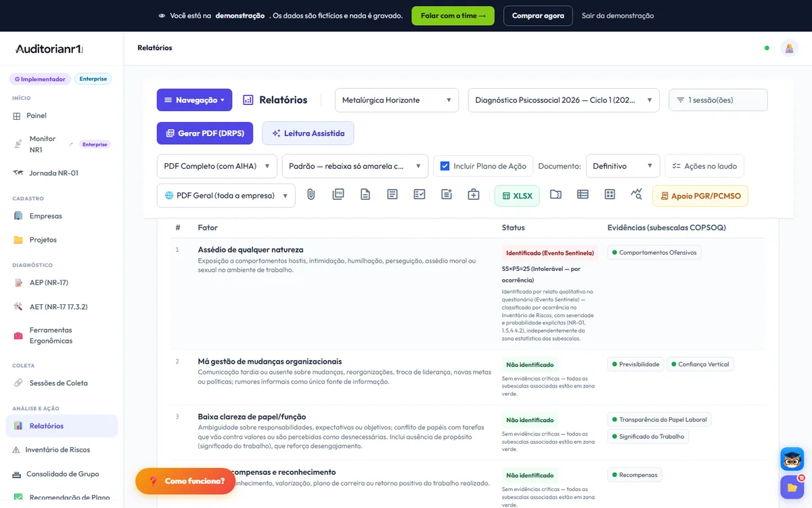Click the folded-corner file icon
This screenshot has height=508, width=812.
[365, 195]
